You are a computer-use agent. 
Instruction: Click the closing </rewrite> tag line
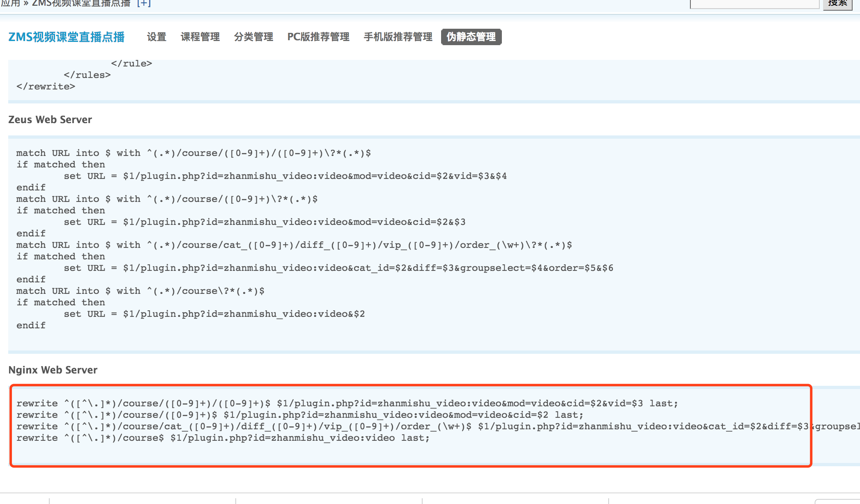click(46, 87)
